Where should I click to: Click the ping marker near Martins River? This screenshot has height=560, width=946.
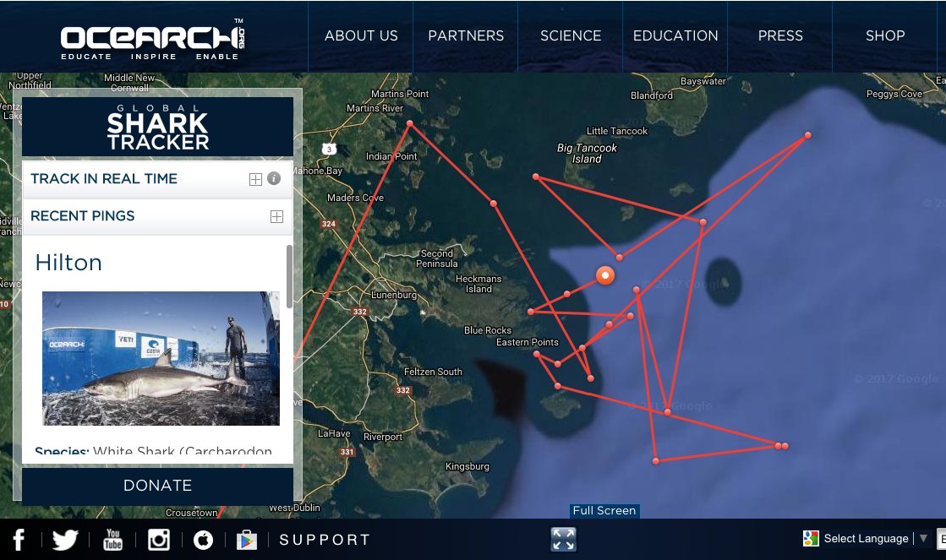pos(410,123)
